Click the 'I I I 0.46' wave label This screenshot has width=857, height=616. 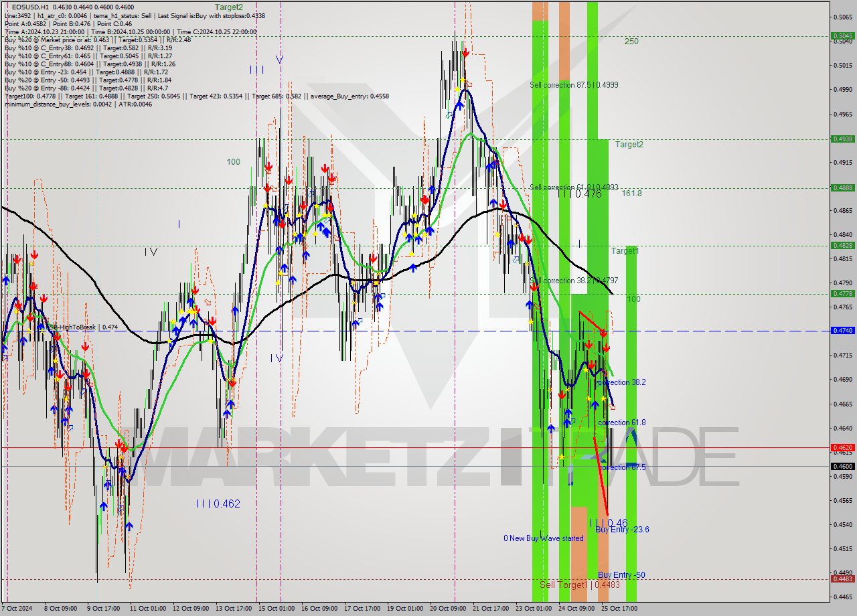[609, 523]
